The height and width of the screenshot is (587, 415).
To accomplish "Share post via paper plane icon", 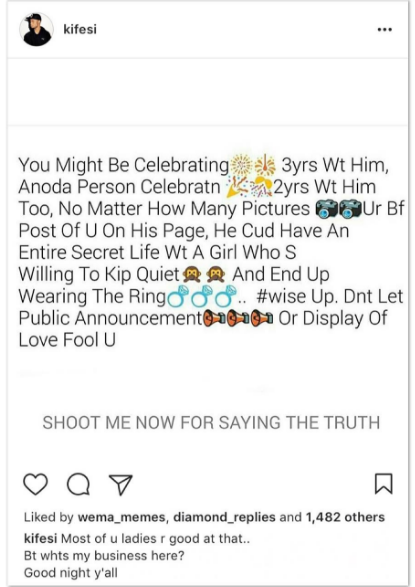I will click(120, 485).
